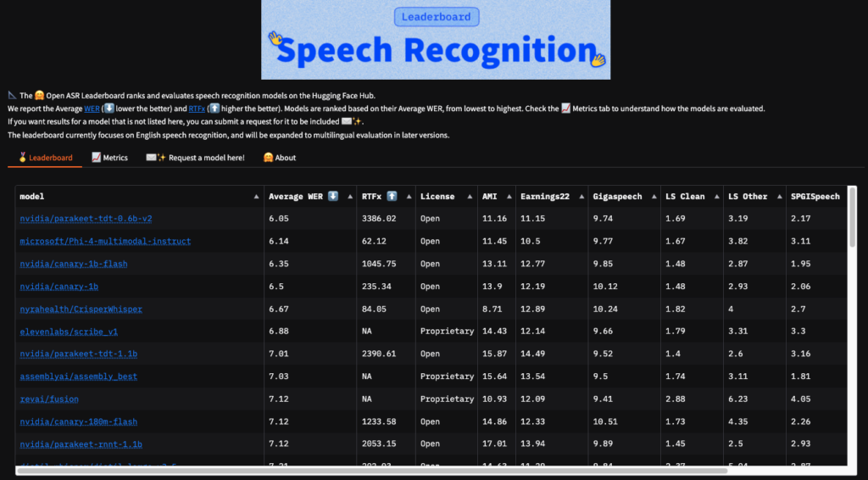
Task: Open nyrahealth/CrisperWhisper model link
Action: click(81, 309)
